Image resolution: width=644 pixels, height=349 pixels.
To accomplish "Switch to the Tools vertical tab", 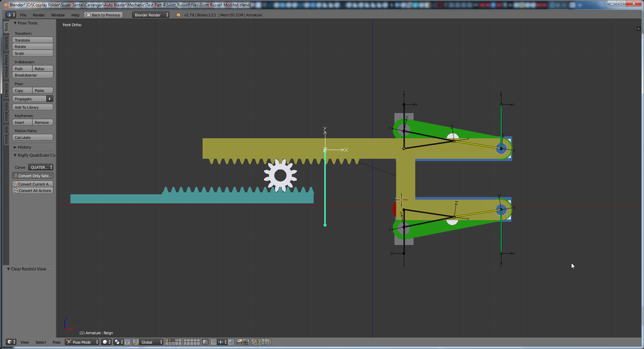I will coord(6,27).
